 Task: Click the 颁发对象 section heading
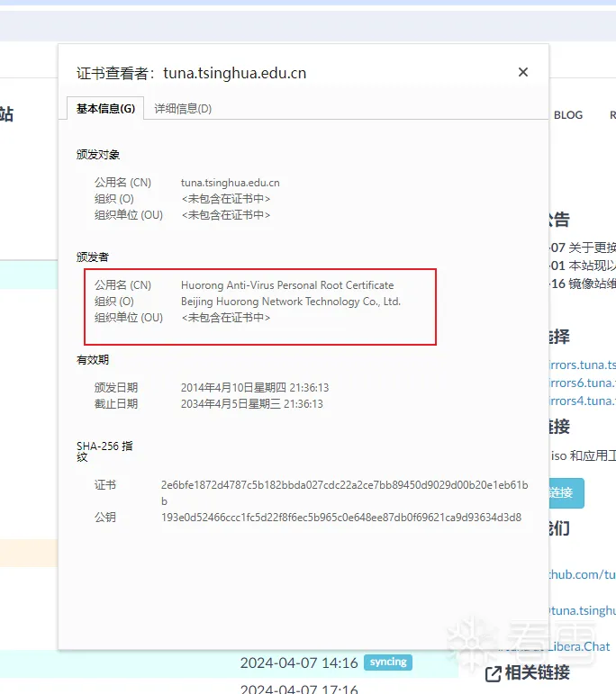98,155
